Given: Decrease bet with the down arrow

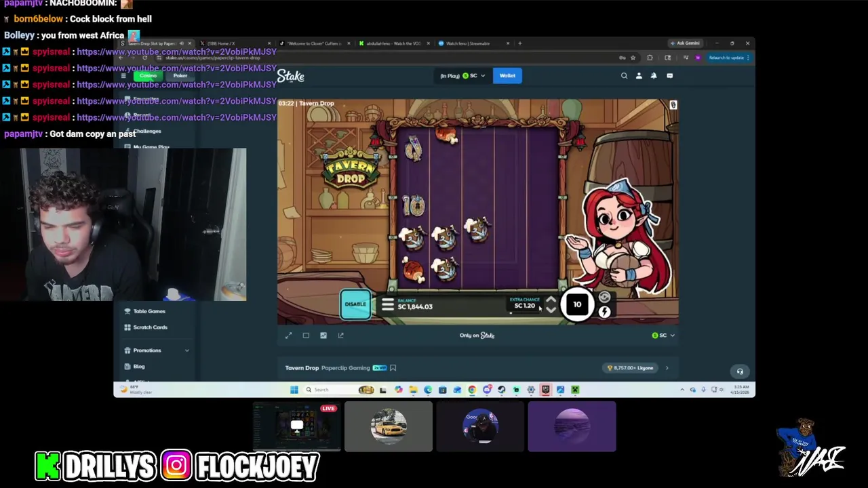Looking at the screenshot, I should click(551, 310).
